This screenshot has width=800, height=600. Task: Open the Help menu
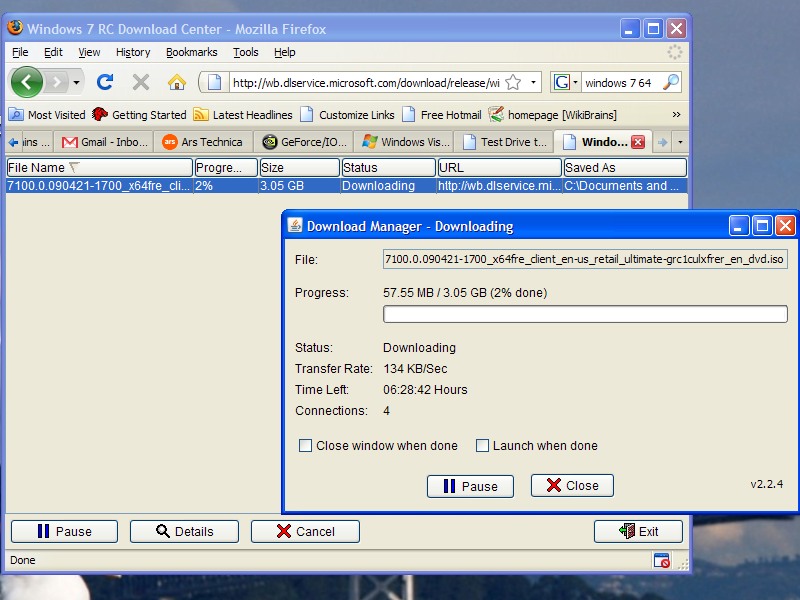tap(285, 52)
